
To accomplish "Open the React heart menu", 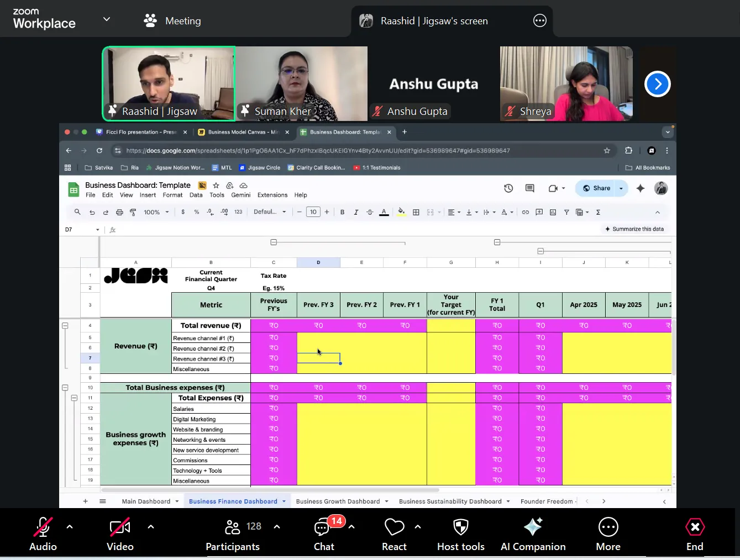I will click(x=394, y=533).
